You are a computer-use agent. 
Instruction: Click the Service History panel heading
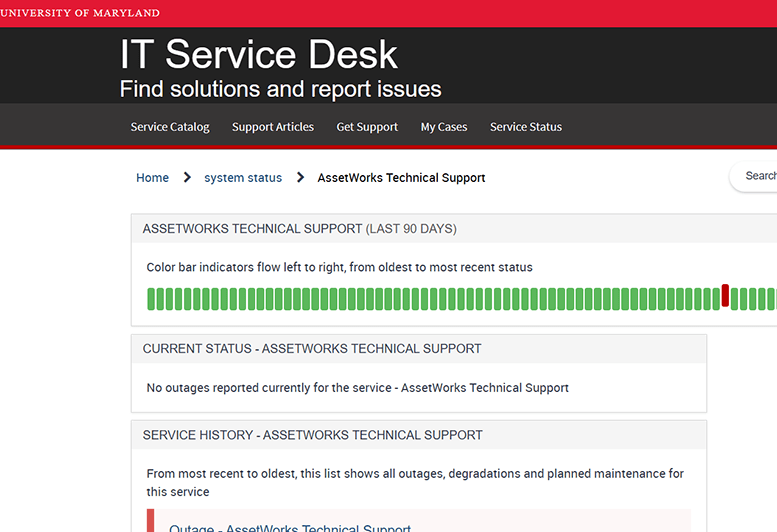tap(312, 435)
